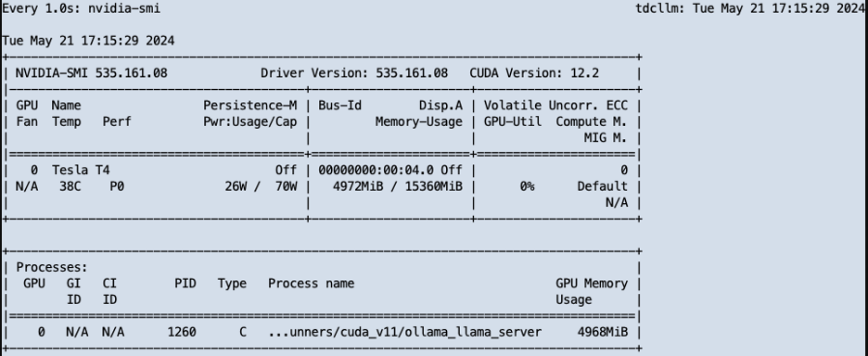Click the Pwr:Usage/Cap header

(250, 121)
